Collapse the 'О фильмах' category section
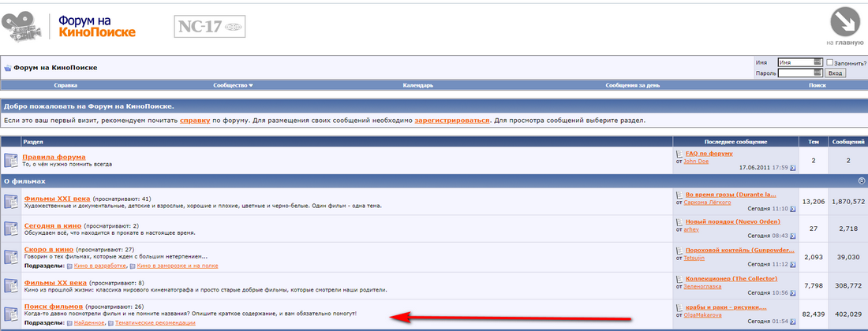 860,181
